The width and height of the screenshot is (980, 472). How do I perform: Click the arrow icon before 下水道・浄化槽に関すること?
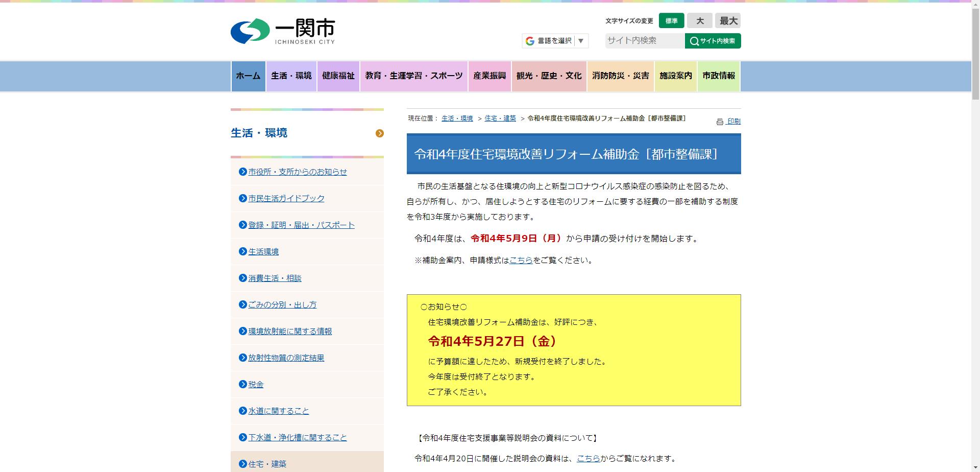click(x=243, y=437)
